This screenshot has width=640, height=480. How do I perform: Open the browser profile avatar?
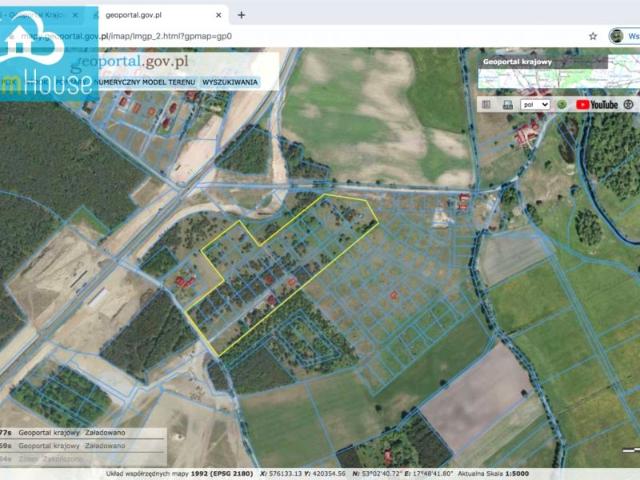616,35
